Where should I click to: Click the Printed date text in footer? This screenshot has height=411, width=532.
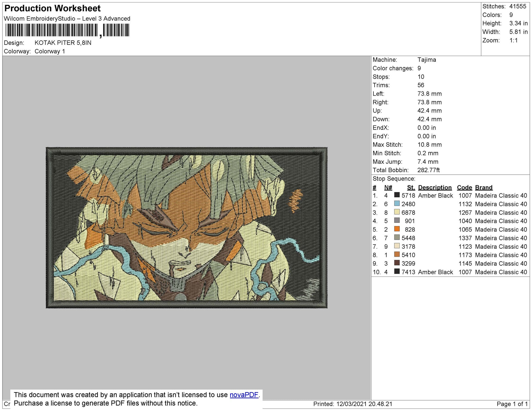pyautogui.click(x=353, y=404)
